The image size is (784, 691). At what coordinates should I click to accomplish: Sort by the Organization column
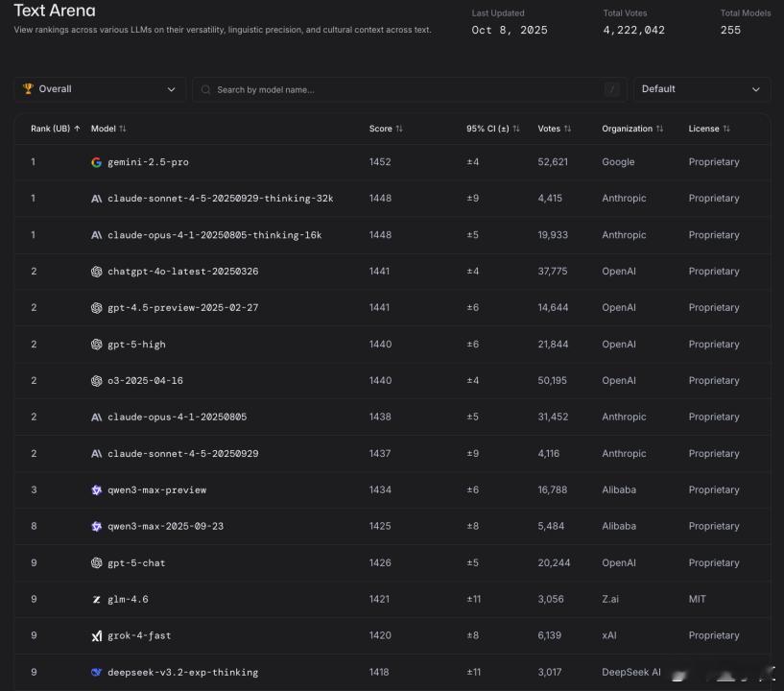point(631,129)
